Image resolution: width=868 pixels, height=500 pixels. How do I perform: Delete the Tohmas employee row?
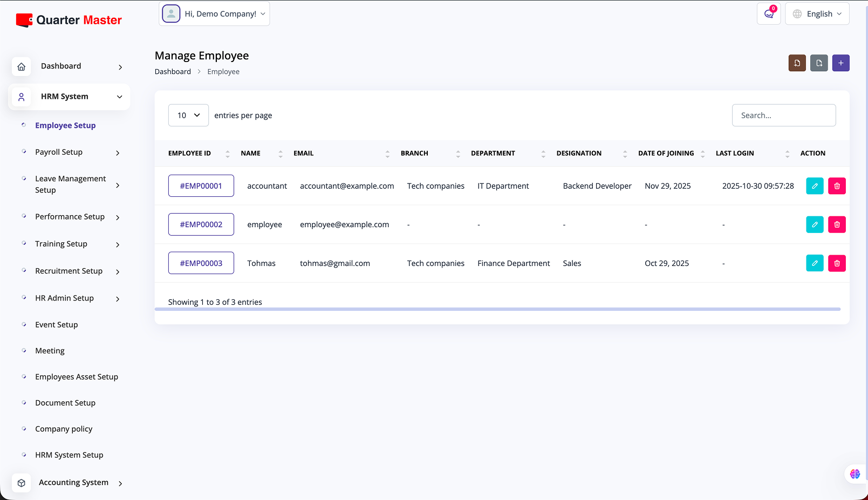pyautogui.click(x=837, y=263)
